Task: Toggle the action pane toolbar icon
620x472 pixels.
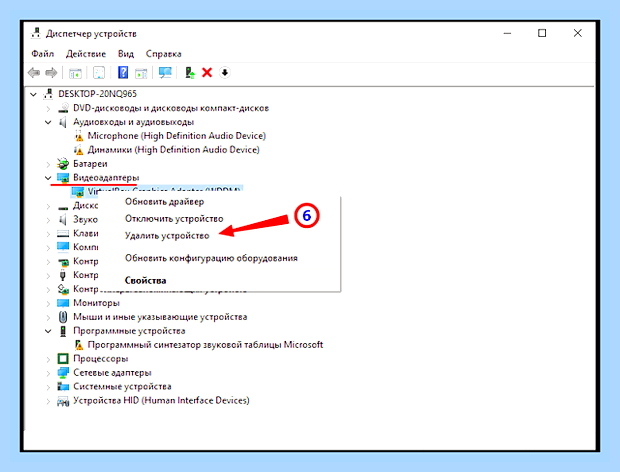Action: point(141,73)
